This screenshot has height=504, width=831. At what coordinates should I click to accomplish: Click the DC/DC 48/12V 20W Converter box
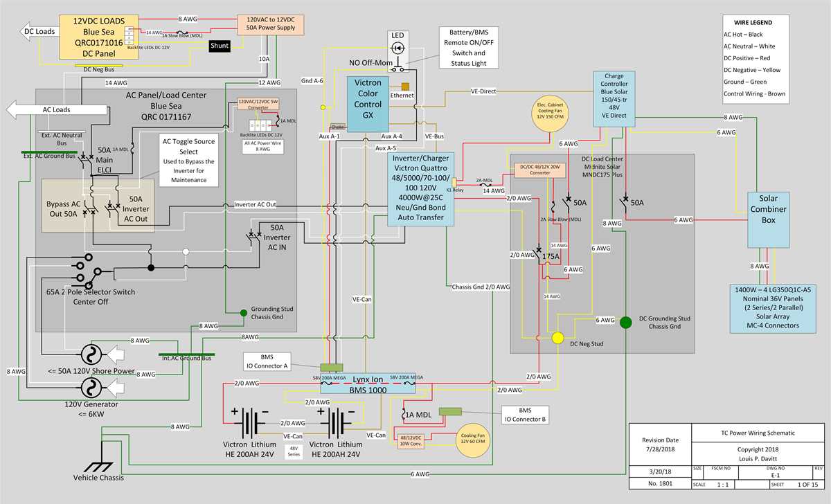(x=539, y=170)
